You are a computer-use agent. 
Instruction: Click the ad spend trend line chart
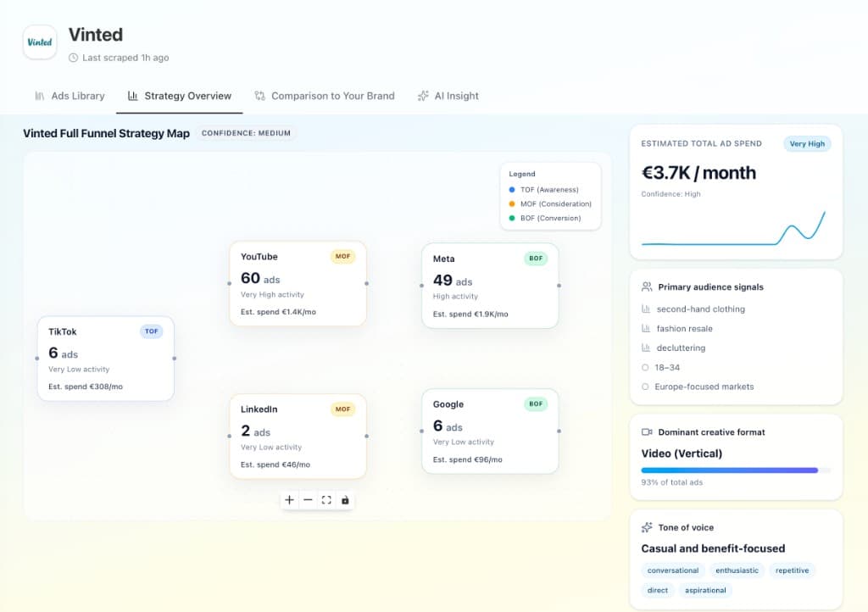(733, 229)
